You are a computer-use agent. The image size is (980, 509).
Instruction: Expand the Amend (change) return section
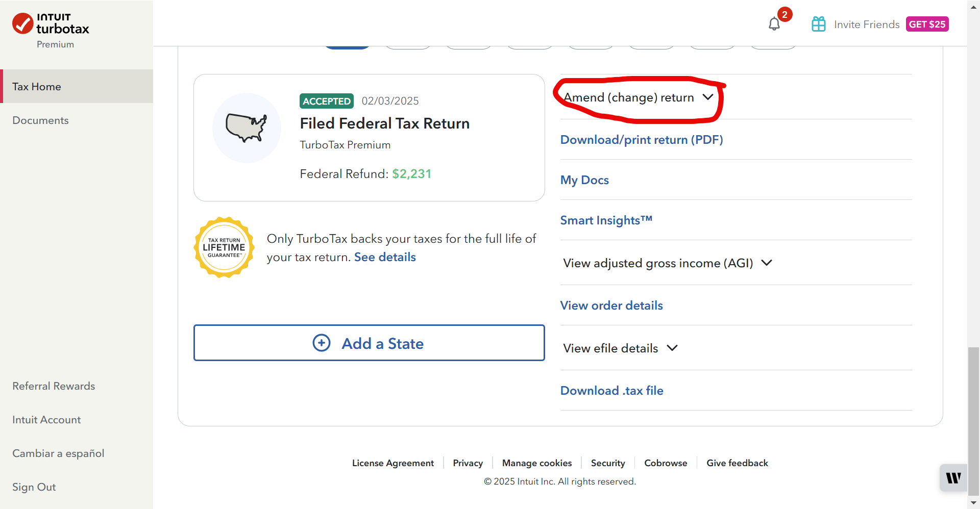click(x=638, y=97)
